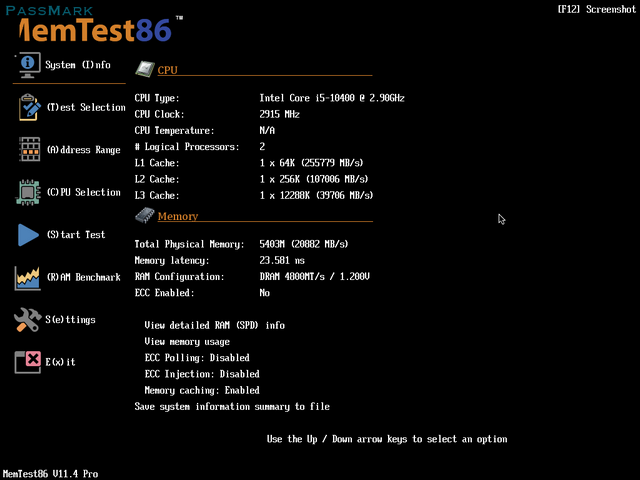
Task: Toggle Memory caching: Enabled option
Action: (202, 391)
